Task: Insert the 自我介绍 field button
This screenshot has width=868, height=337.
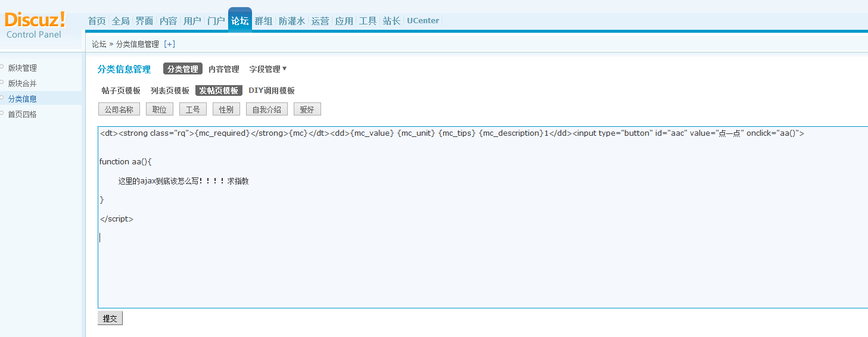Action: tap(267, 110)
